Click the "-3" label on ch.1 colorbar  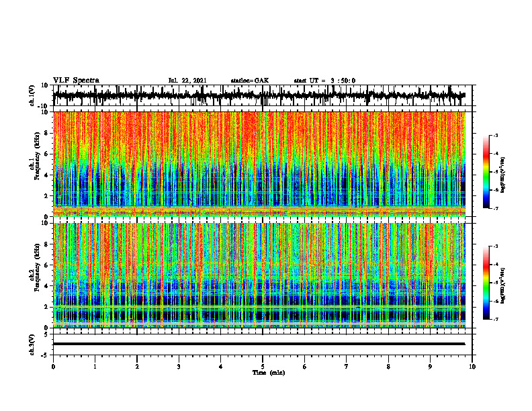click(x=496, y=135)
